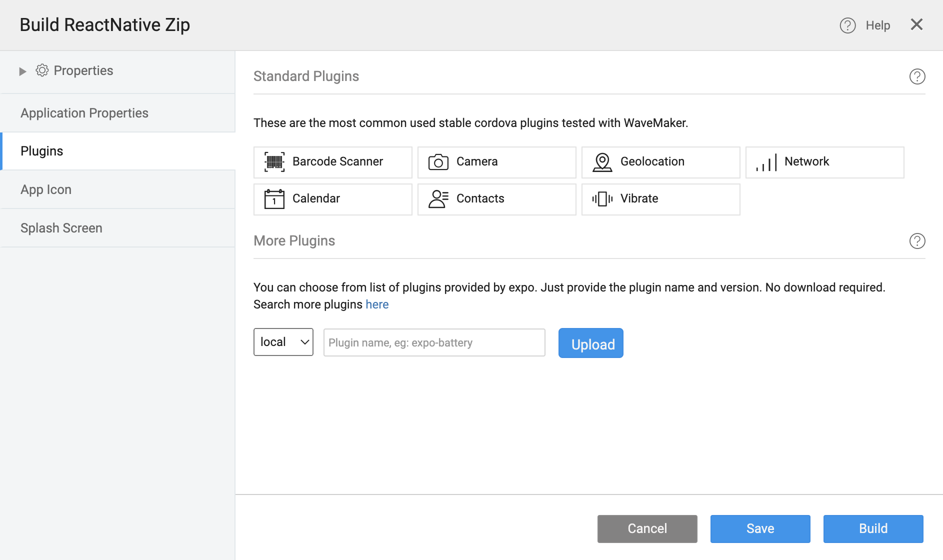Screen dimensions: 943x560
Task: Open the here link for more plugins
Action: click(x=377, y=304)
